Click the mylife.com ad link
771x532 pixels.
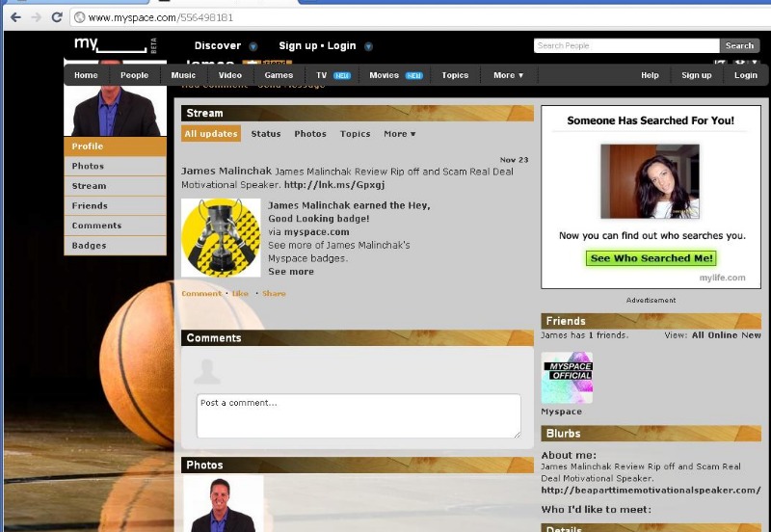(722, 278)
